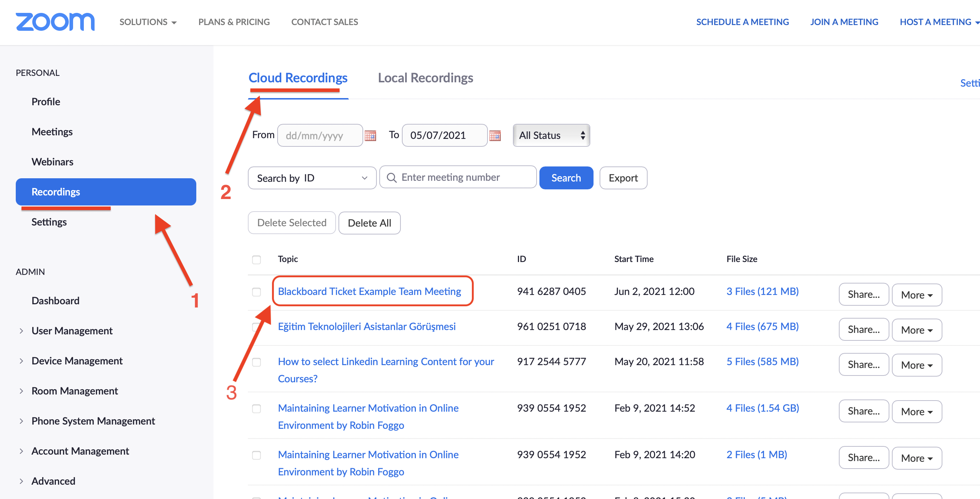Open the admin Dashboard
Screen dimensions: 980x499
[56, 300]
